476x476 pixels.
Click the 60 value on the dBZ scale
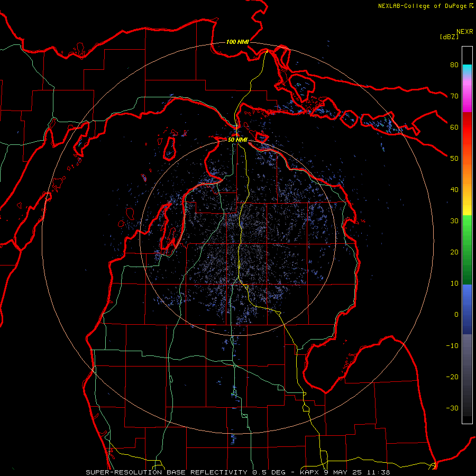(x=454, y=127)
